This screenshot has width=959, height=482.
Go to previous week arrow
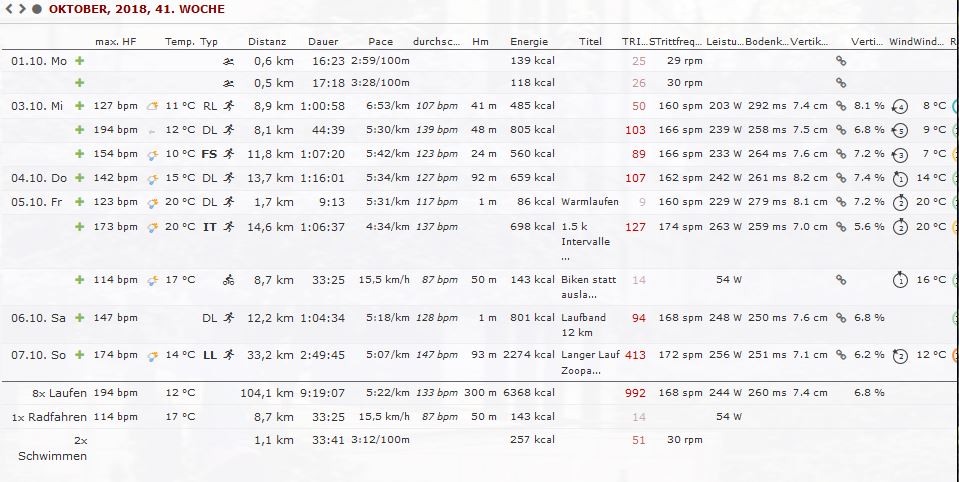pos(9,9)
